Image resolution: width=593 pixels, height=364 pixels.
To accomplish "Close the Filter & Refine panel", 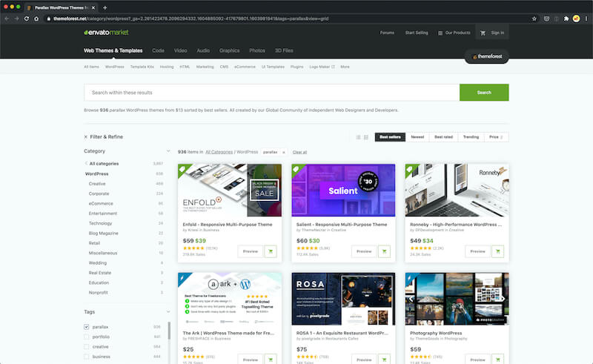I will pos(86,137).
